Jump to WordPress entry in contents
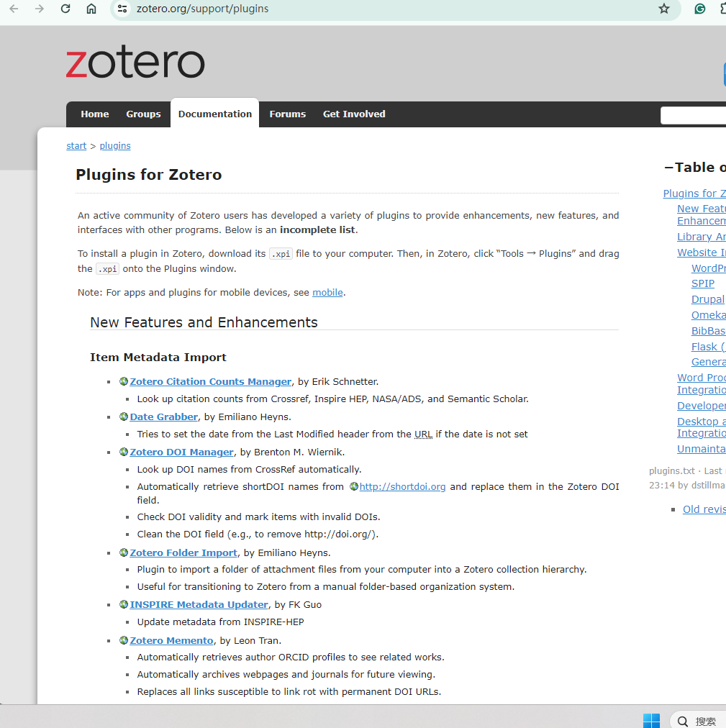 708,268
